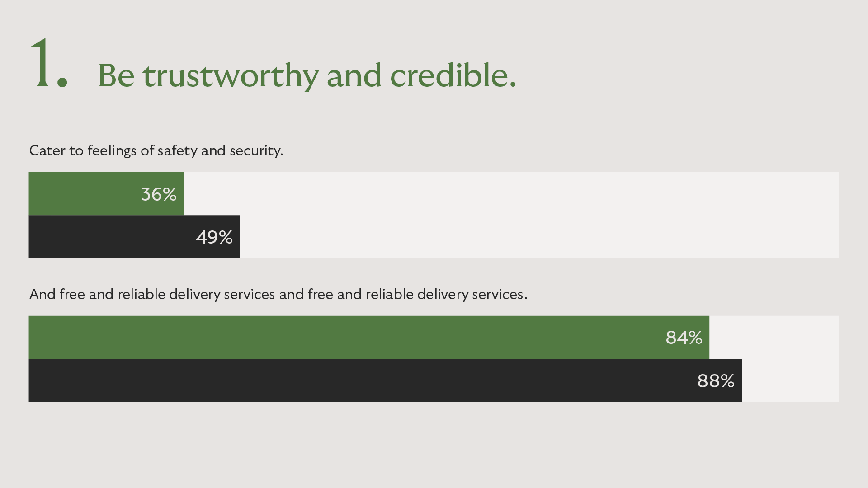
Task: Click the empty track beside the 49% bar
Action: (x=538, y=237)
